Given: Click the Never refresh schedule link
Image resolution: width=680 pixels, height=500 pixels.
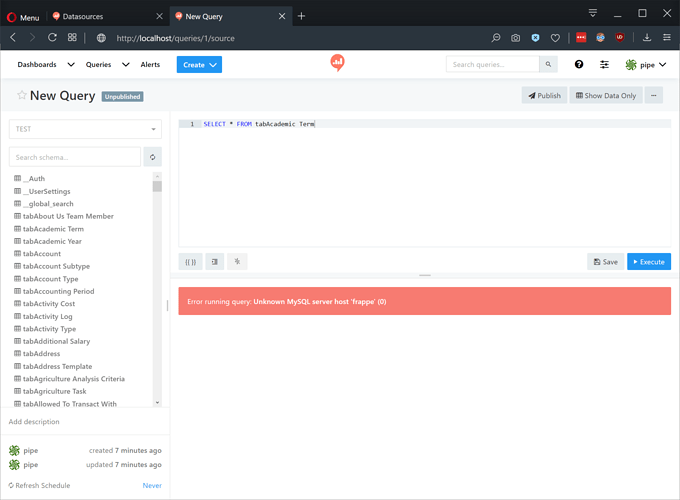Looking at the screenshot, I should (x=152, y=485).
